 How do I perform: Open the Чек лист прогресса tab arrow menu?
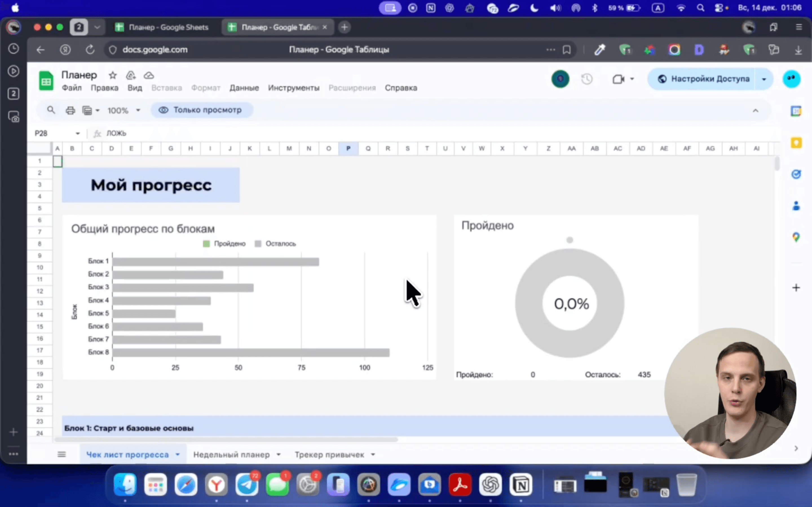[178, 455]
